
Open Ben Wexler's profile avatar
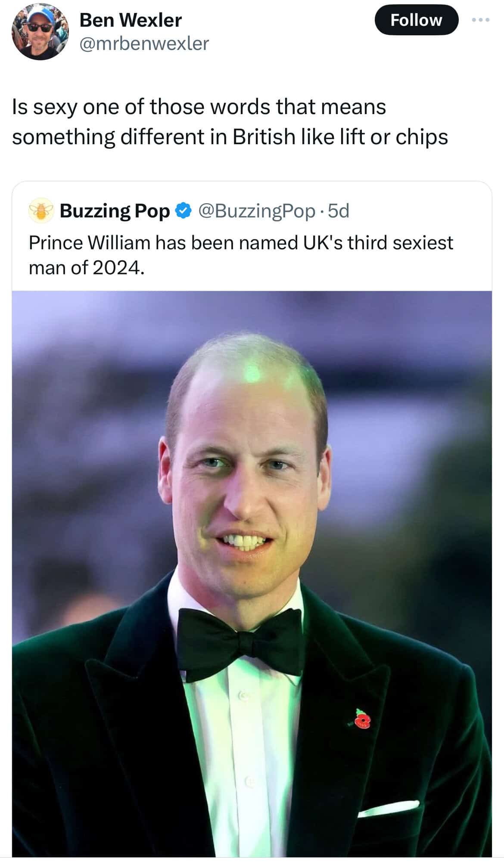(x=40, y=32)
